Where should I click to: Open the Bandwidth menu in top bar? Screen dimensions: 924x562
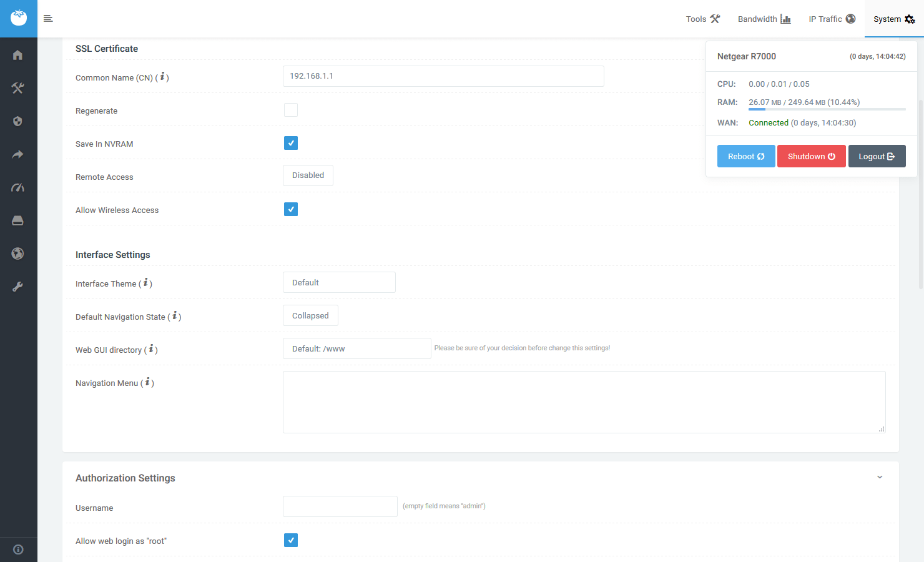(764, 19)
